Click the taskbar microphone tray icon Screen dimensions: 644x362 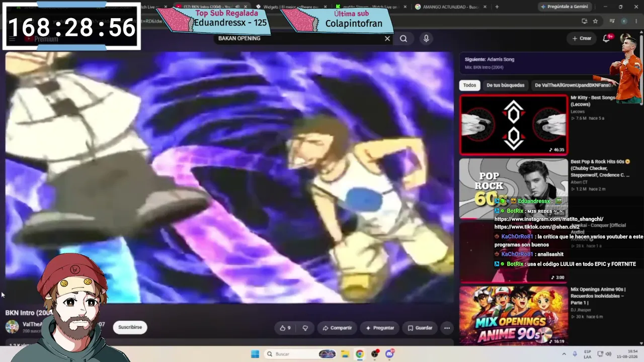click(575, 354)
